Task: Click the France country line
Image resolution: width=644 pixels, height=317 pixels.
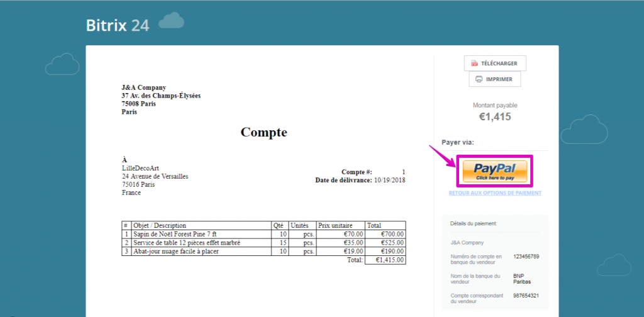Action: (x=131, y=192)
